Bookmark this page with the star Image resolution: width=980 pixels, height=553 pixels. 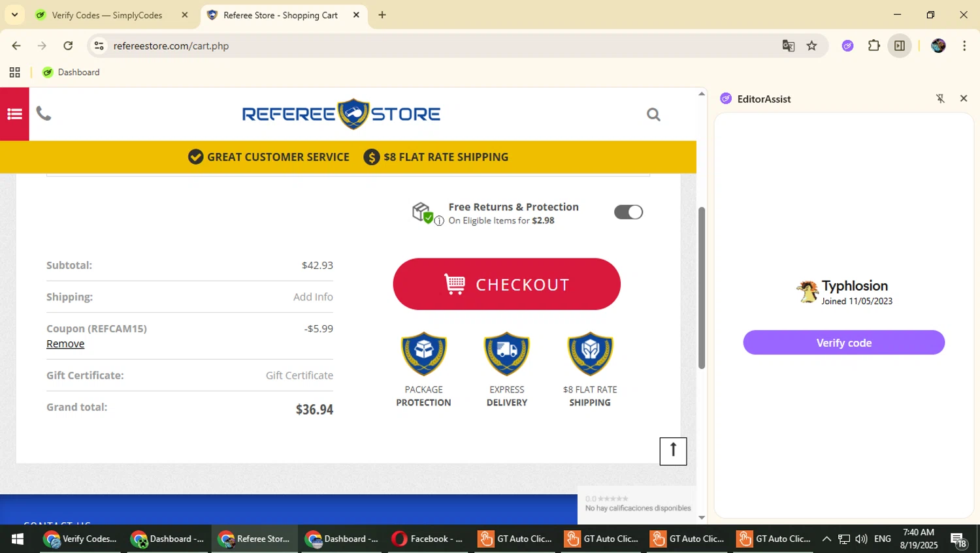coord(811,46)
